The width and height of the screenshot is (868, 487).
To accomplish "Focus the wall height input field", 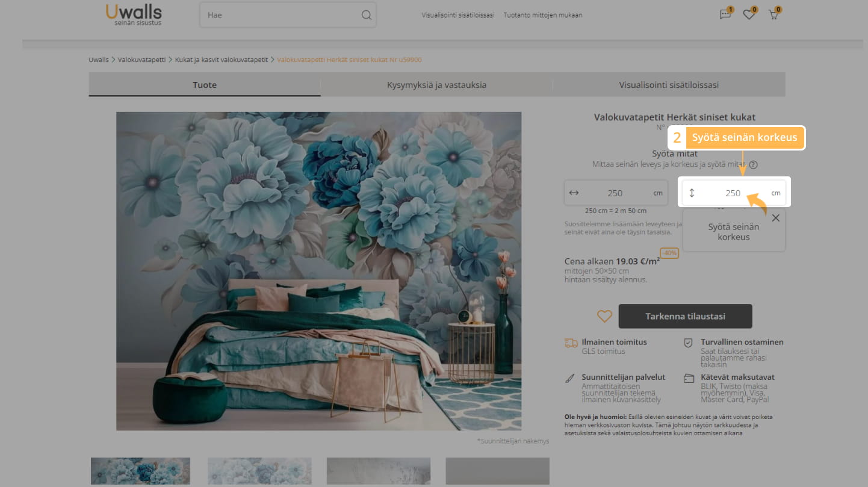I will click(733, 193).
